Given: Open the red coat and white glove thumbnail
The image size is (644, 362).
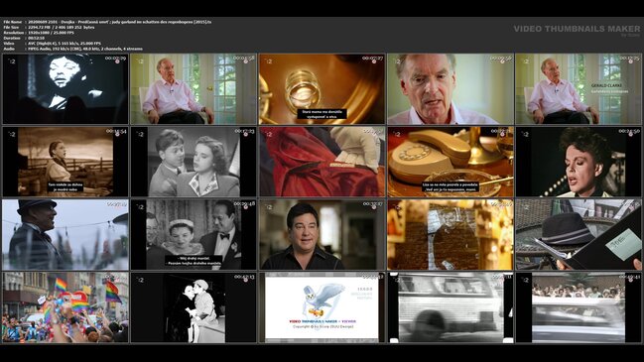Looking at the screenshot, I should click(x=322, y=162).
